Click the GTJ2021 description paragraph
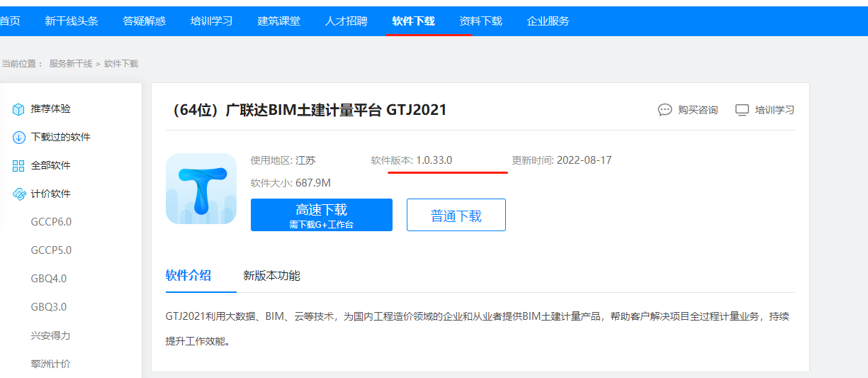Image resolution: width=868 pixels, height=378 pixels. (x=478, y=328)
